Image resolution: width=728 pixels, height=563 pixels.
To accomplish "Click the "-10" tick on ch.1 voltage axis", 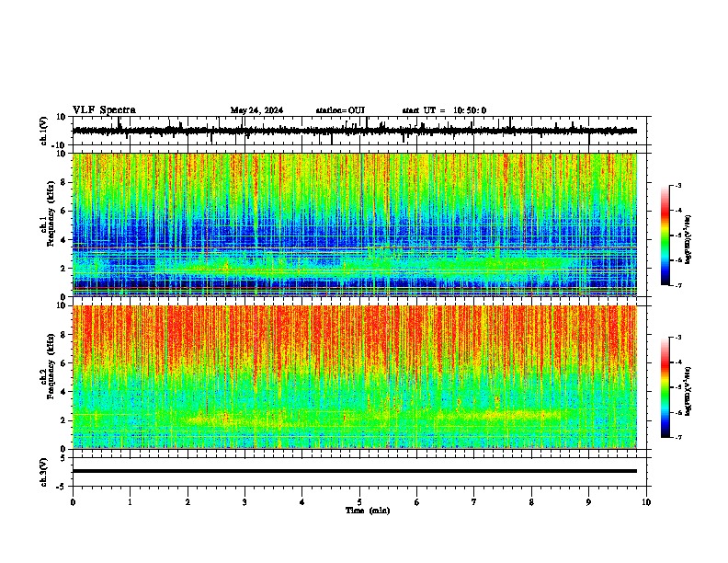I will 60,144.
